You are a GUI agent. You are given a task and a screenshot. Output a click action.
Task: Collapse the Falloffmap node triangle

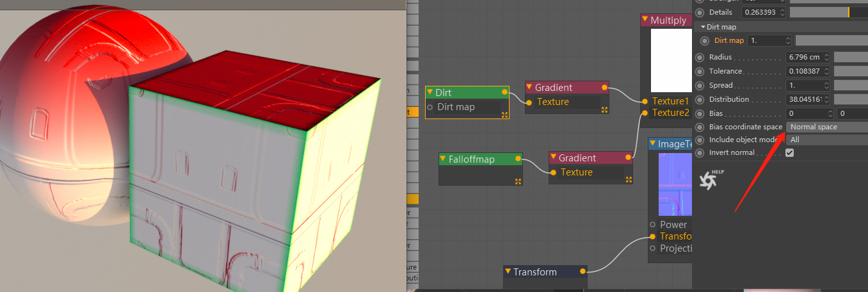[443, 159]
